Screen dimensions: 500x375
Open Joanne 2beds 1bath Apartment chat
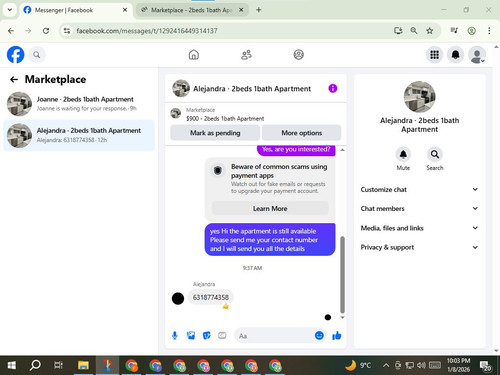point(79,104)
